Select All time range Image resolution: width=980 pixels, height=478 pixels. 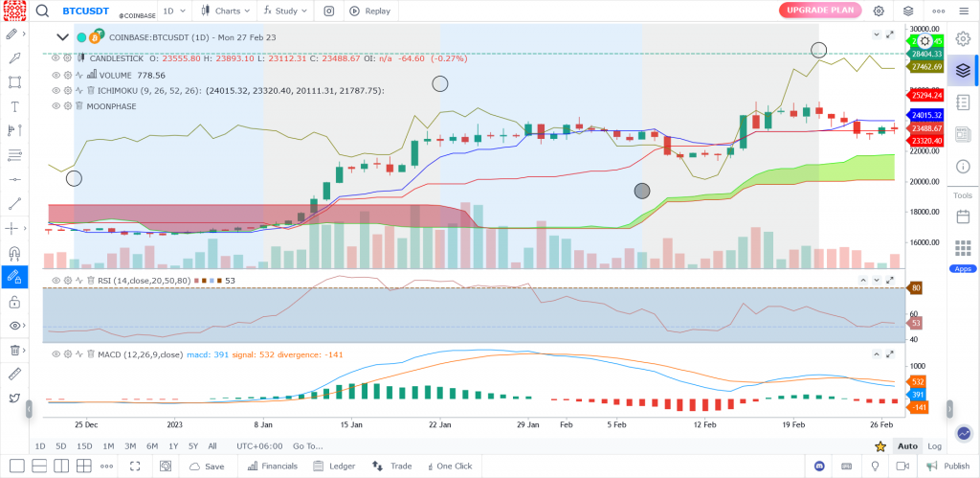[x=212, y=446]
